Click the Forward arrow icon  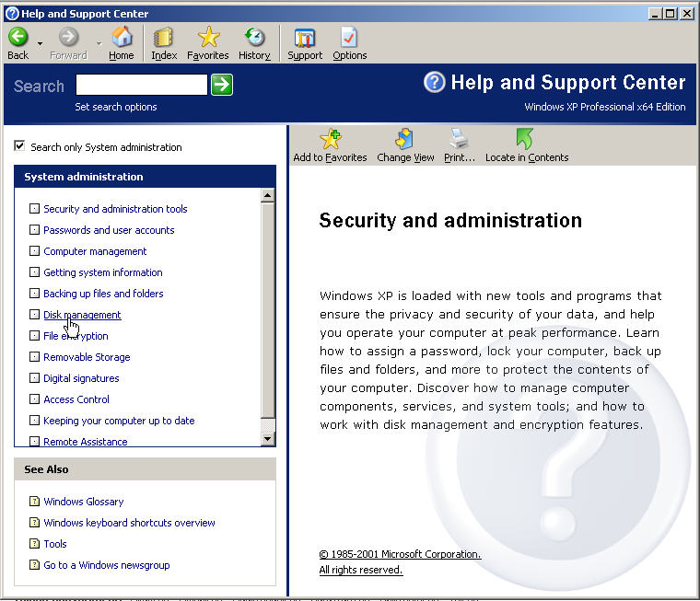point(68,37)
